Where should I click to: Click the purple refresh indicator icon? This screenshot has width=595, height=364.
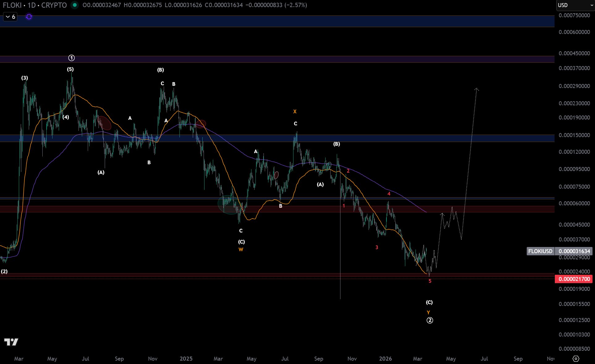(29, 17)
